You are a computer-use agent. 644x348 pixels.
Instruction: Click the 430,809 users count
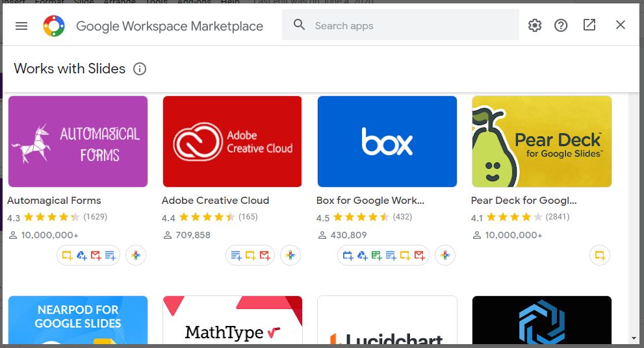coord(349,235)
